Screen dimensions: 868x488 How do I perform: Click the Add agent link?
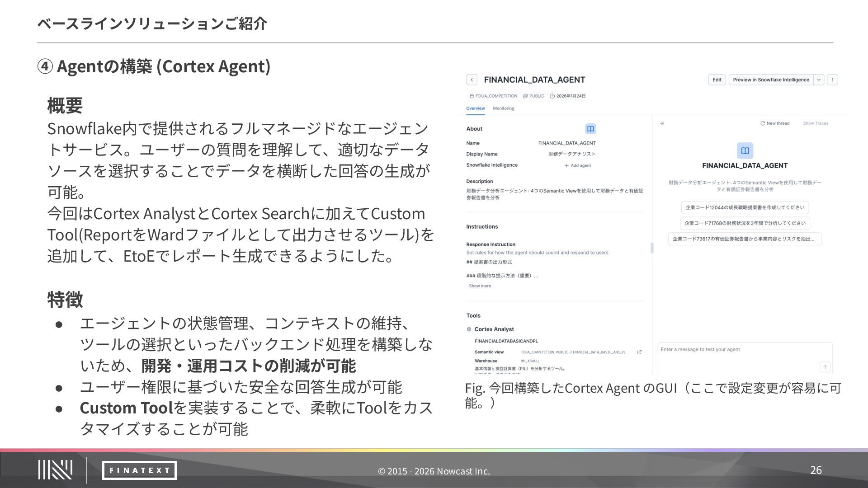[578, 166]
